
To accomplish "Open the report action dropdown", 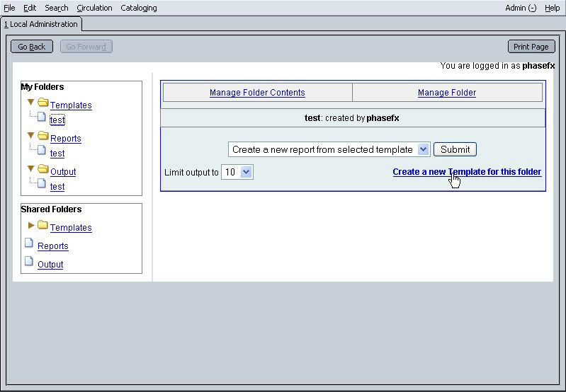I will point(423,149).
